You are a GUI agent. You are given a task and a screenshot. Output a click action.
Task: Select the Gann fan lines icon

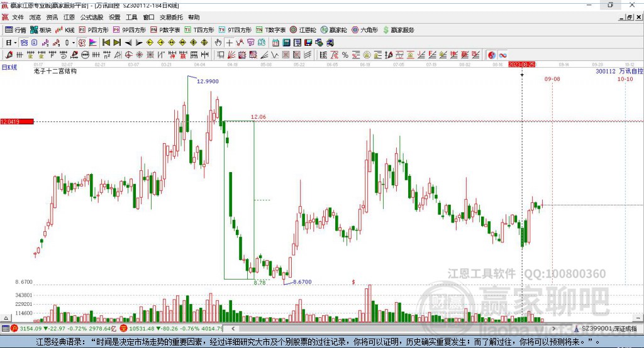point(231,55)
